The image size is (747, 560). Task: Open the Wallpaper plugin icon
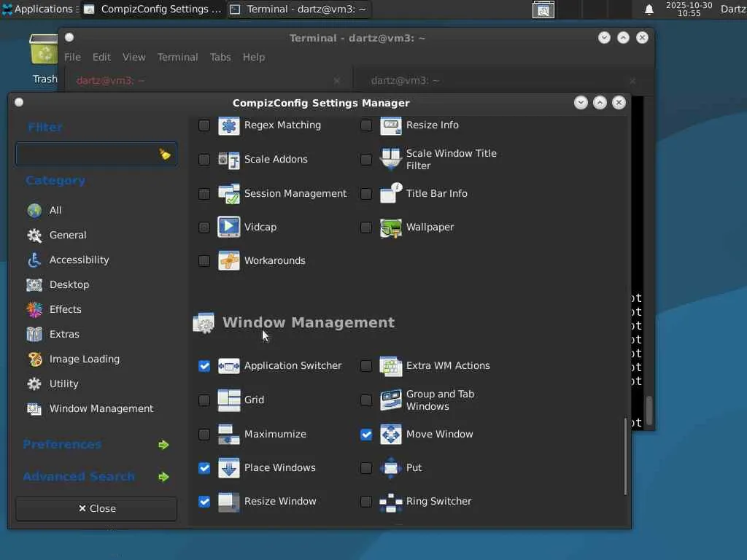391,227
